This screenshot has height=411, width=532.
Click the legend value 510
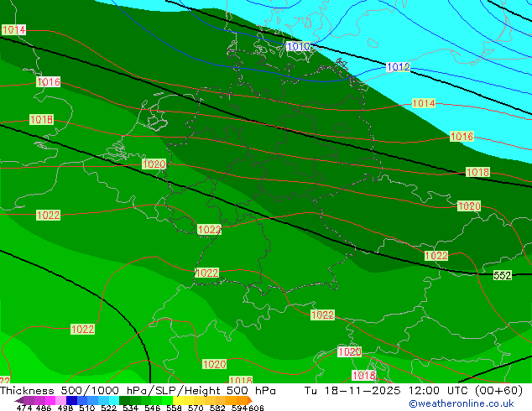pos(87,408)
